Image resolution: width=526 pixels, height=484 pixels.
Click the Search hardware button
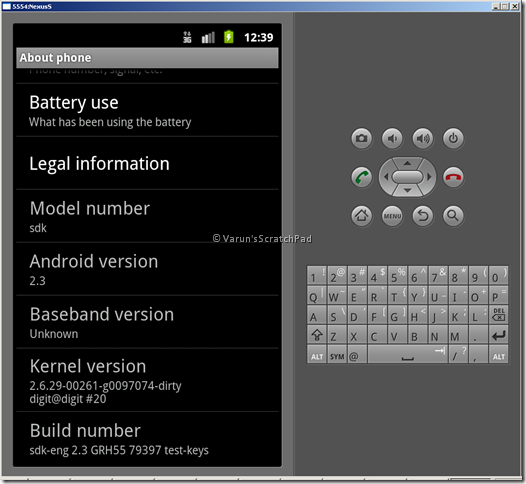pyautogui.click(x=453, y=216)
